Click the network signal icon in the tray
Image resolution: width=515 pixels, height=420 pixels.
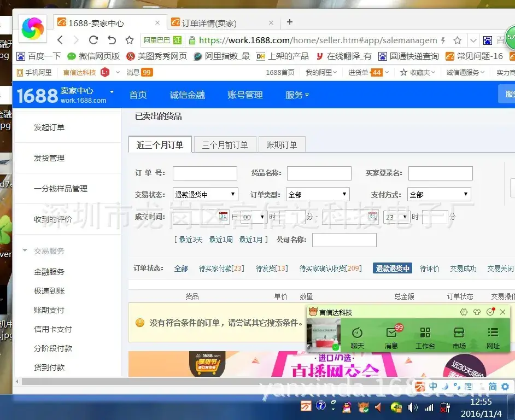click(429, 408)
